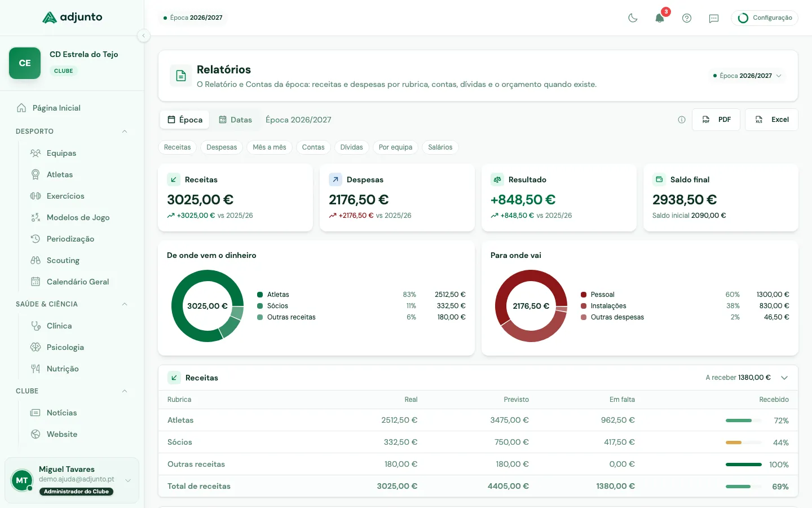This screenshot has width=812, height=508.
Task: Open Psicologia in the sidebar
Action: [79, 347]
